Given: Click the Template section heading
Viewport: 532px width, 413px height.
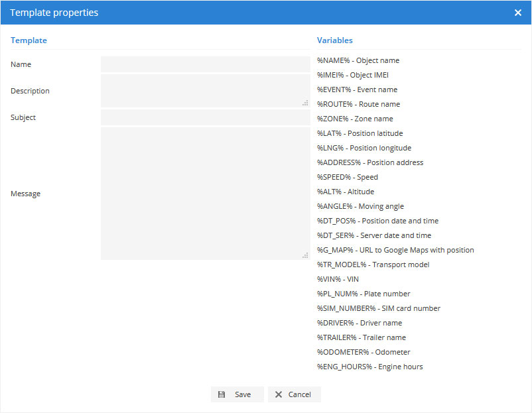Looking at the screenshot, I should pyautogui.click(x=29, y=40).
